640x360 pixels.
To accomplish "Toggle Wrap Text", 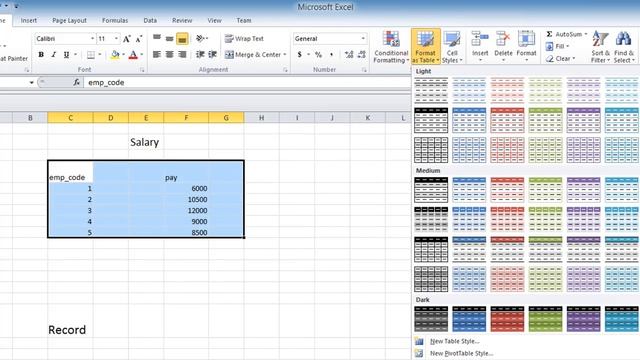I will tap(244, 38).
